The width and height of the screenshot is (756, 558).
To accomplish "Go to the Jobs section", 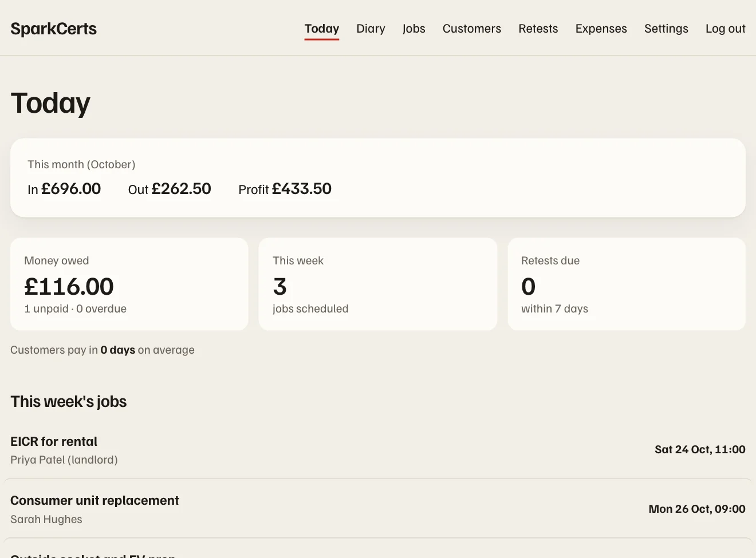I will tap(414, 29).
